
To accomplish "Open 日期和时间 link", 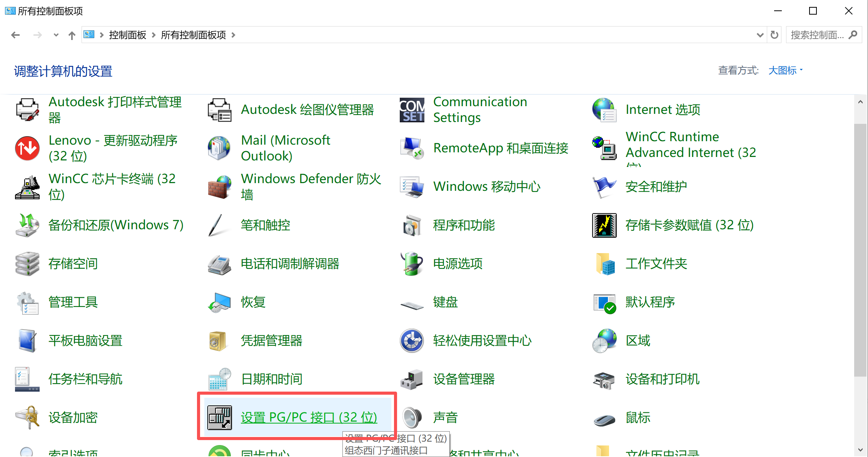I will [x=272, y=379].
